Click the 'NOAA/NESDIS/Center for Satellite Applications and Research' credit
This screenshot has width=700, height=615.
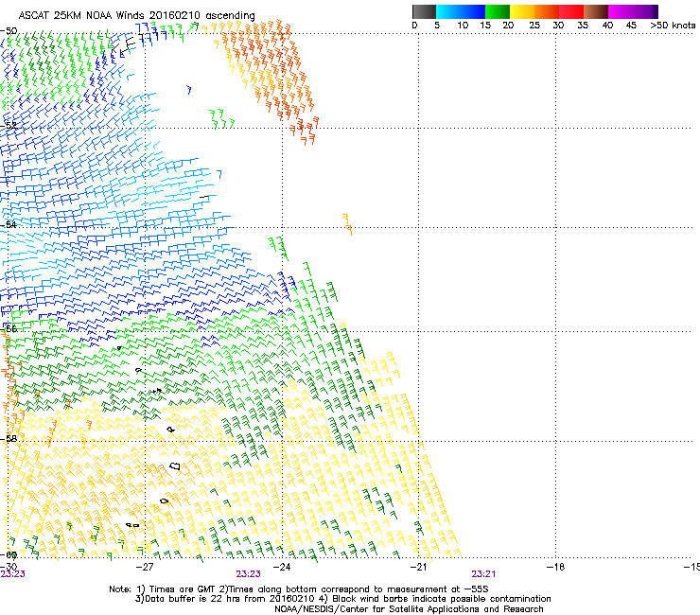click(x=409, y=609)
